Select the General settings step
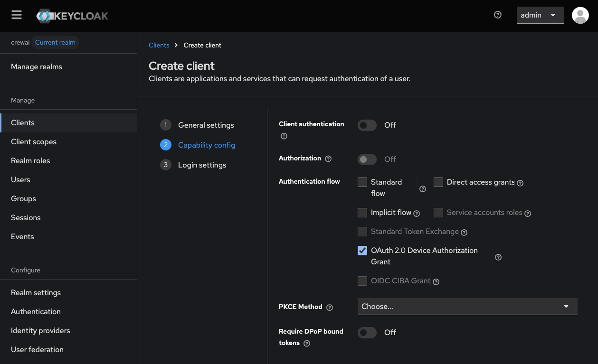Screen dimensions: 598x364 [x=206, y=125]
